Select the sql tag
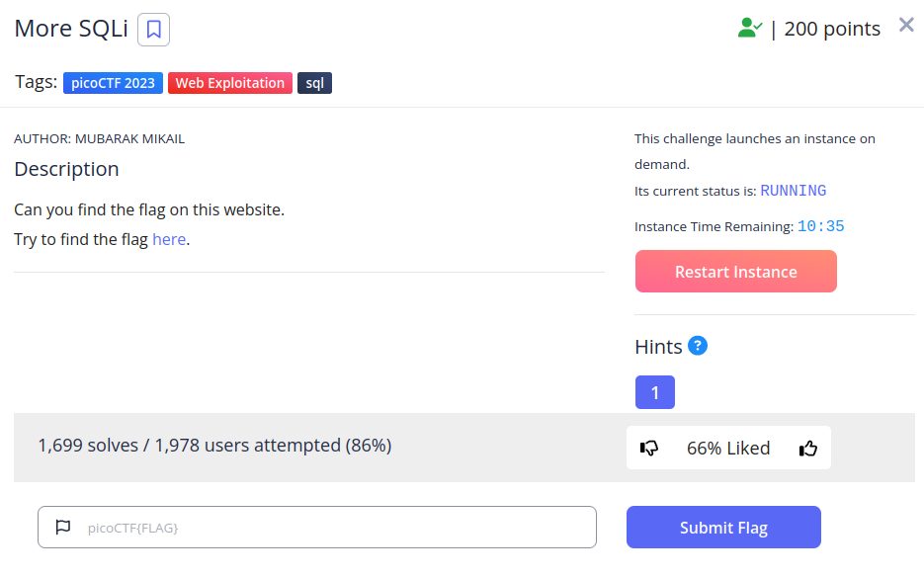 pos(313,83)
